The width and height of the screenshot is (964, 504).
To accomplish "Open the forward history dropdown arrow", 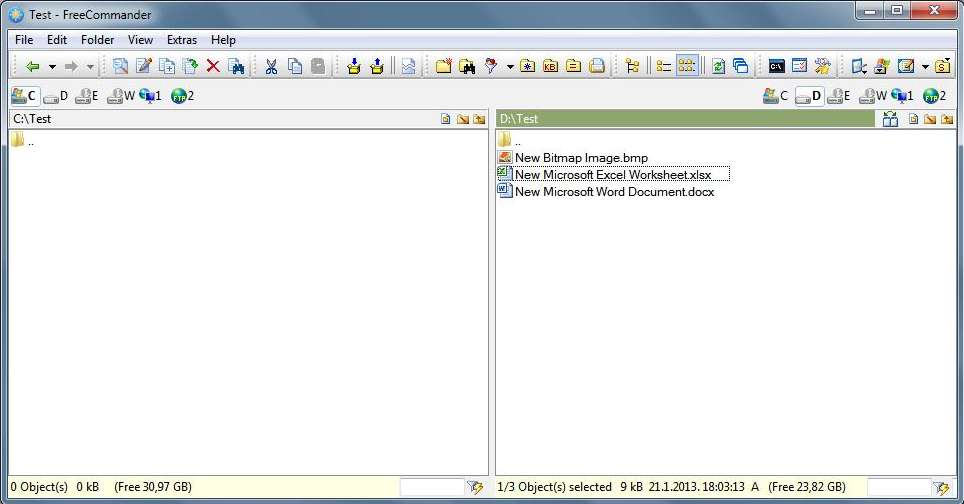I will pyautogui.click(x=90, y=66).
